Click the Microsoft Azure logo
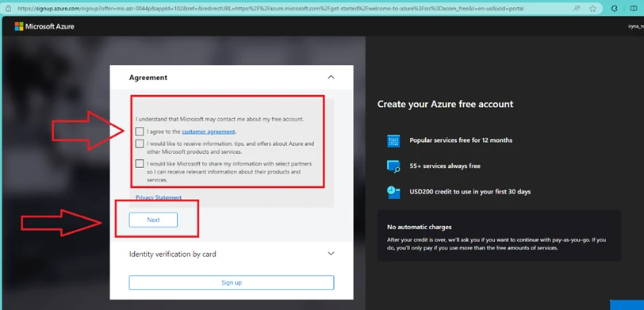 (44, 27)
